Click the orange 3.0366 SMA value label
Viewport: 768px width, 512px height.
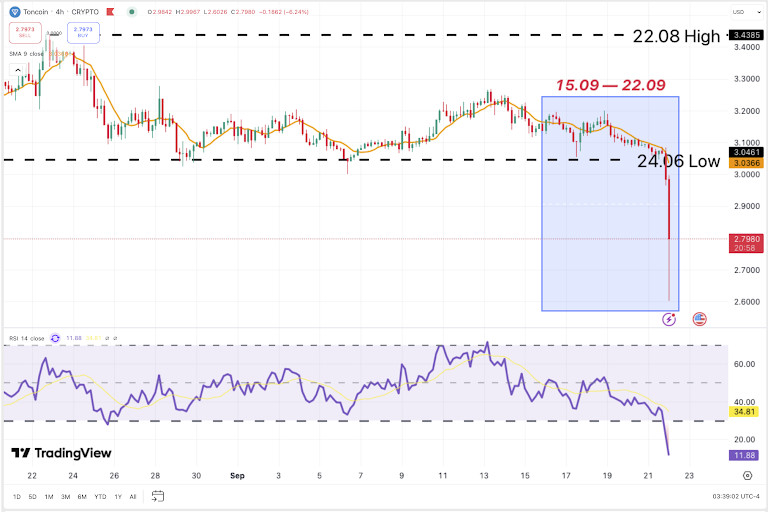point(746,163)
